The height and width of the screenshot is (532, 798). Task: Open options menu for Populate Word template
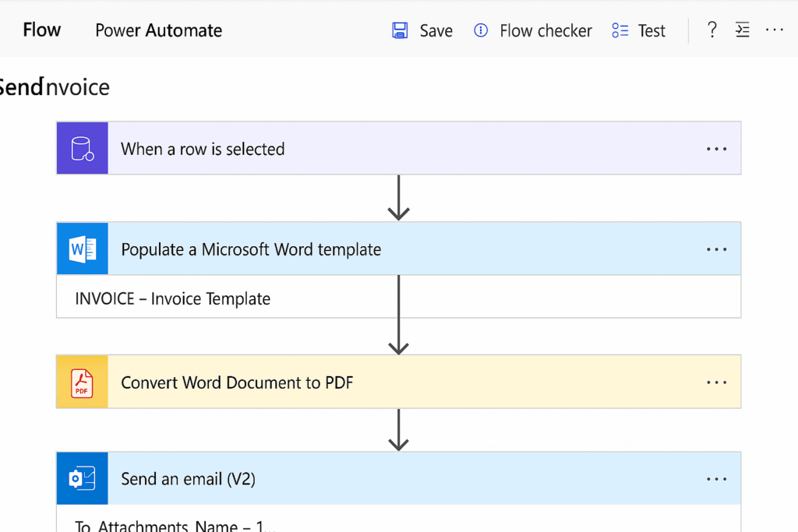[x=716, y=249]
